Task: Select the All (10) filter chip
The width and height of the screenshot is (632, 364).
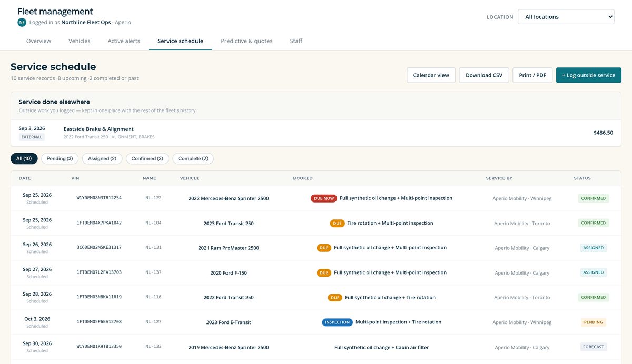Action: (x=24, y=158)
